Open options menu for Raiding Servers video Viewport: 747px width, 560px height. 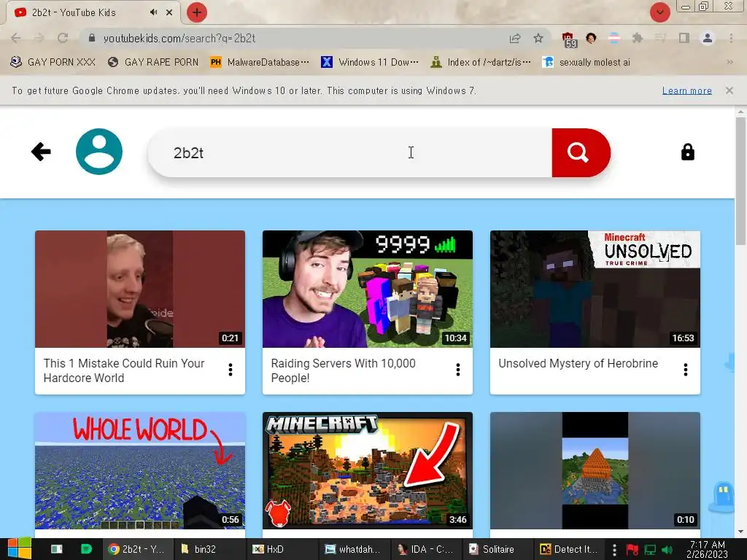458,370
